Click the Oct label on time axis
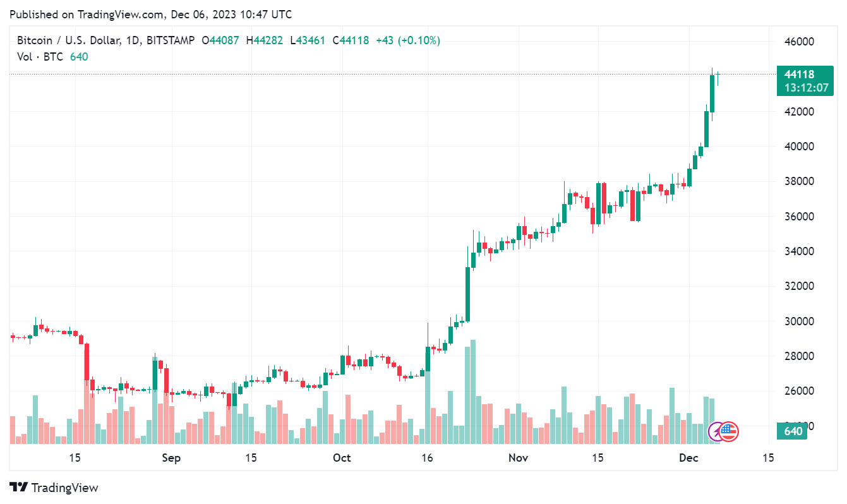 (x=342, y=458)
